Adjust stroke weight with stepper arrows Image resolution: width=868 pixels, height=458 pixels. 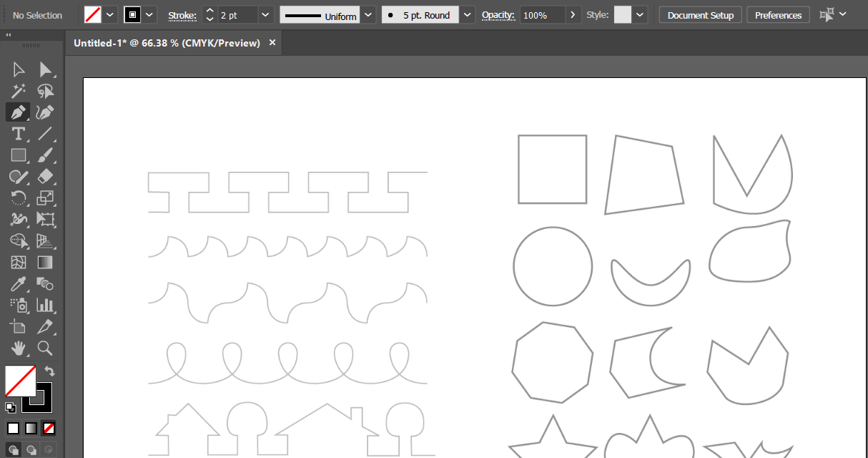(209, 15)
